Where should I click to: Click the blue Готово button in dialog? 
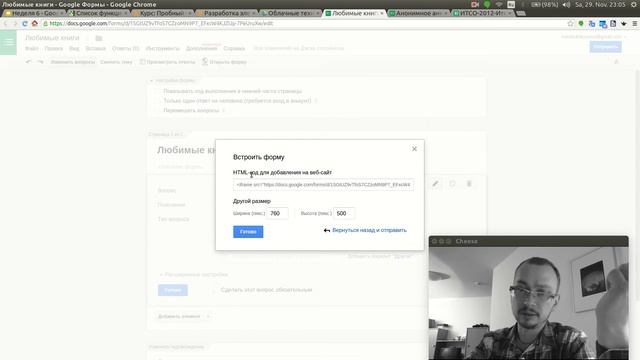point(248,232)
